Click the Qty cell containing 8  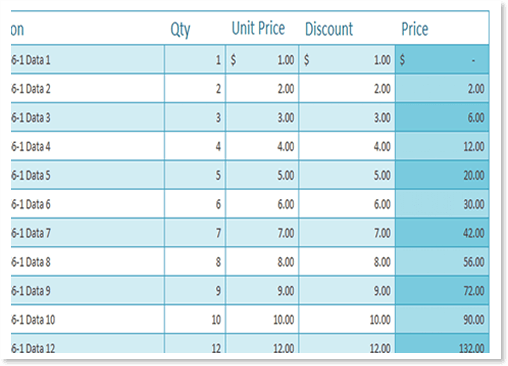pos(195,262)
